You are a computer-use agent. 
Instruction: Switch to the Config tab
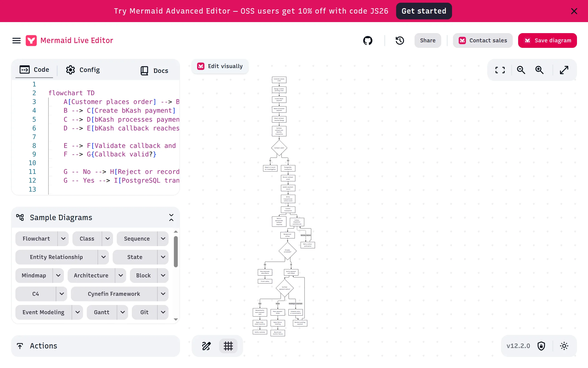pyautogui.click(x=83, y=70)
